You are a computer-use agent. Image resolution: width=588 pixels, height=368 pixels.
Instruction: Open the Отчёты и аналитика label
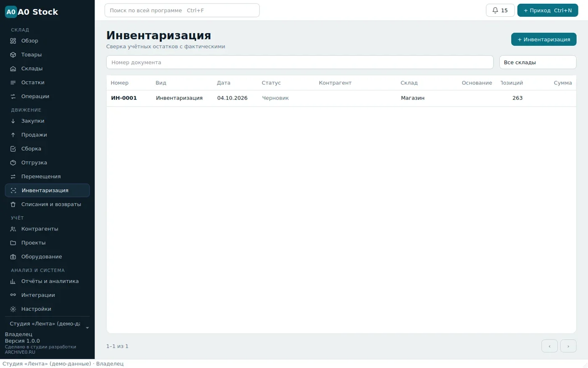[50, 281]
